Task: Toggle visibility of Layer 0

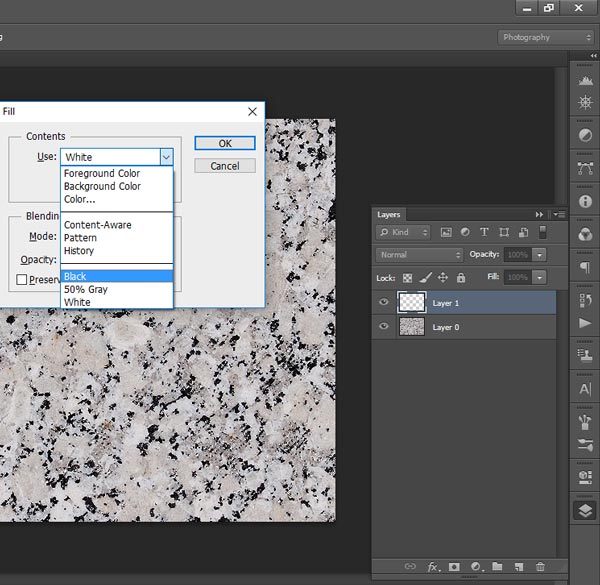Action: pyautogui.click(x=384, y=327)
